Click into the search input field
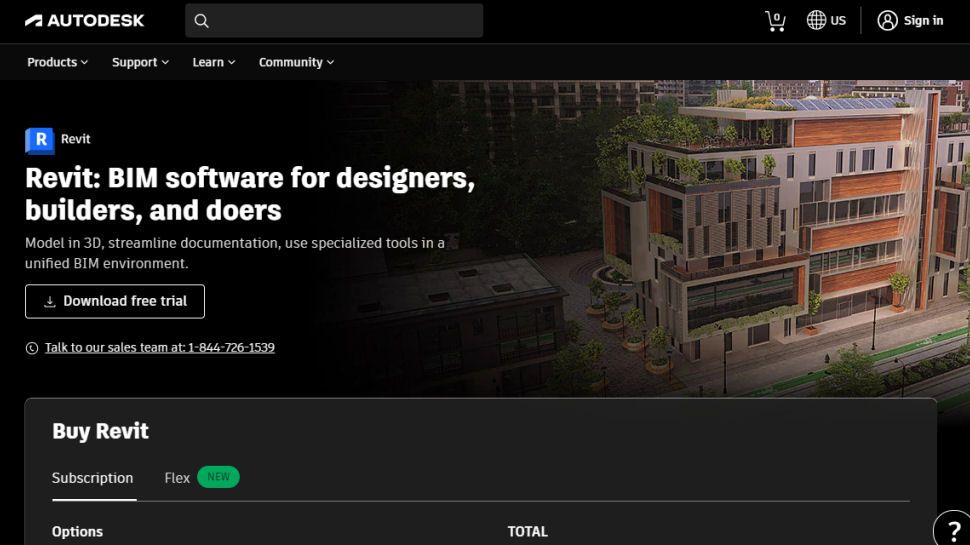This screenshot has width=970, height=545. 334,20
